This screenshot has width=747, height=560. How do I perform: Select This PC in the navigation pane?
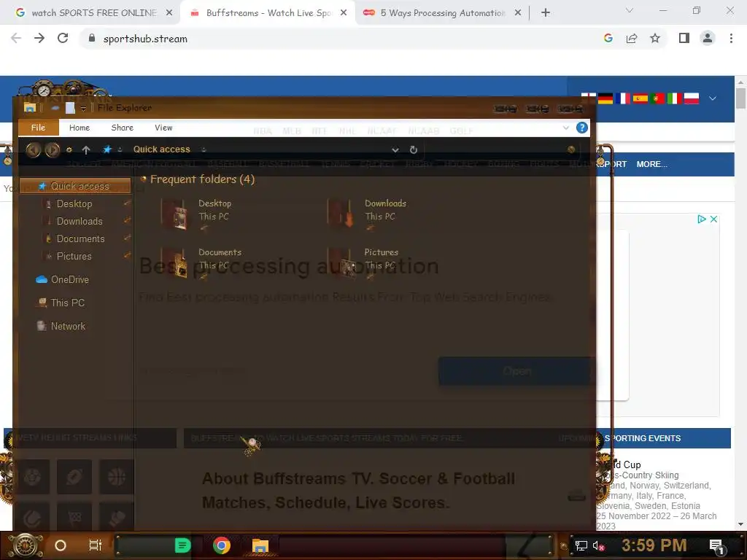(61, 303)
